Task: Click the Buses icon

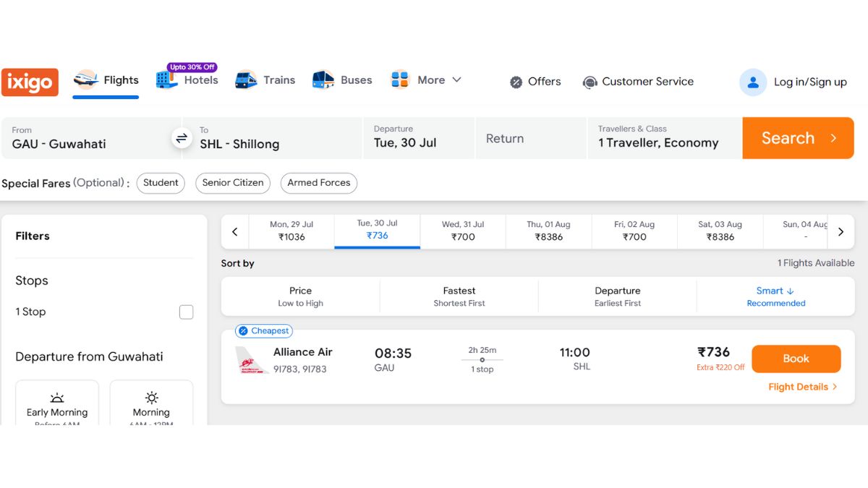Action: tap(323, 80)
